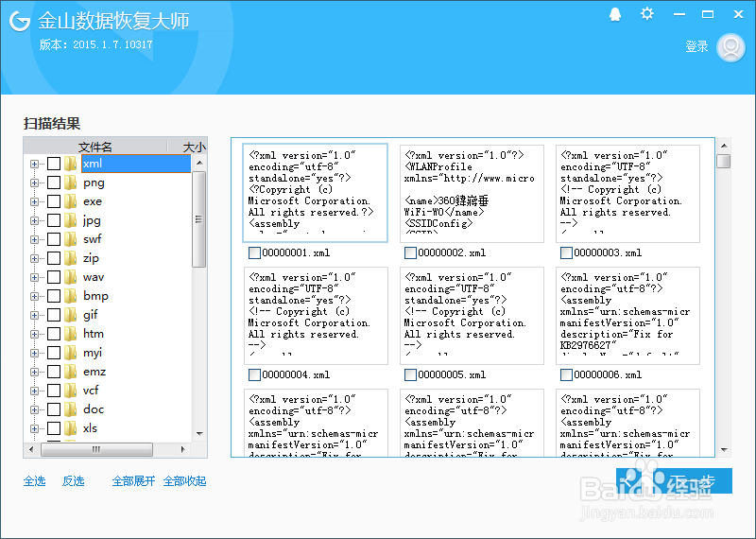Click 全选 to select all
Viewport: 756px width, 539px height.
(x=35, y=481)
